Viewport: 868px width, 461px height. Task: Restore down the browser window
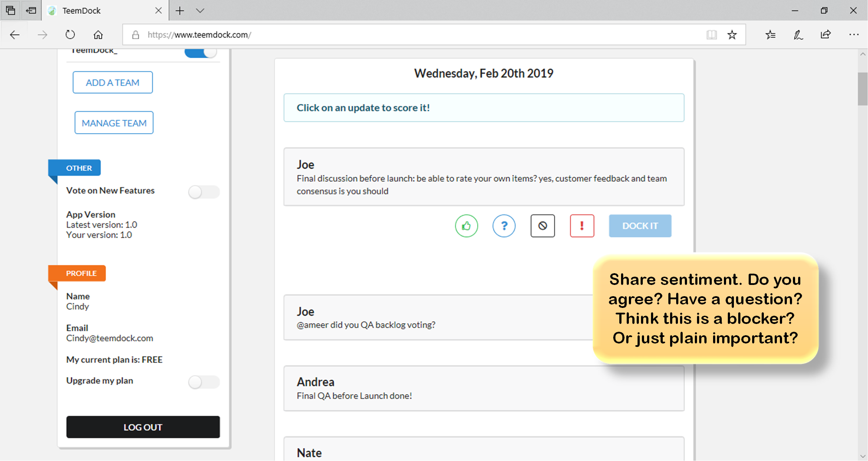tap(824, 10)
